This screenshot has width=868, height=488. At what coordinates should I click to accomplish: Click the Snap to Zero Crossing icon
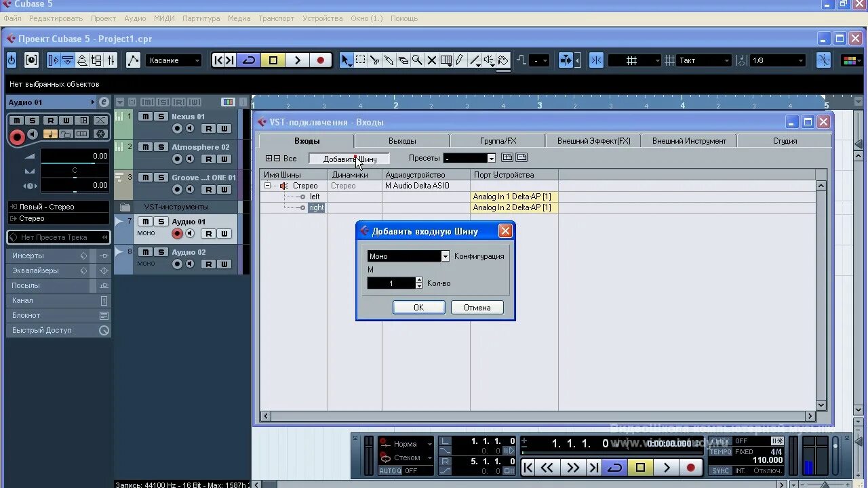823,60
